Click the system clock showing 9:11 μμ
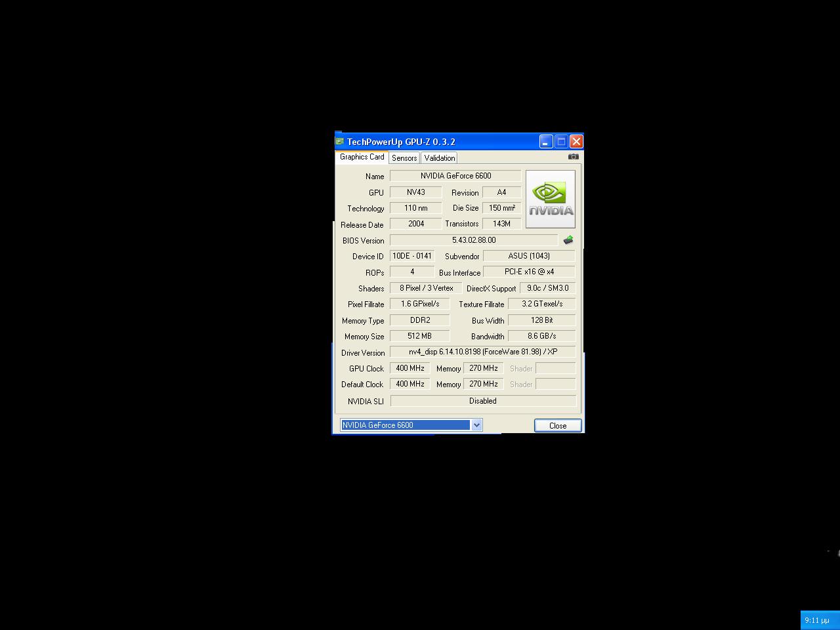The width and height of the screenshot is (840, 630). tap(817, 620)
